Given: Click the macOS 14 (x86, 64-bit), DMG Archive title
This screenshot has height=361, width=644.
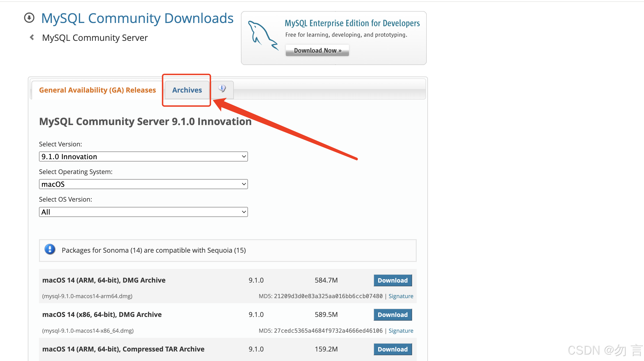Looking at the screenshot, I should point(102,315).
